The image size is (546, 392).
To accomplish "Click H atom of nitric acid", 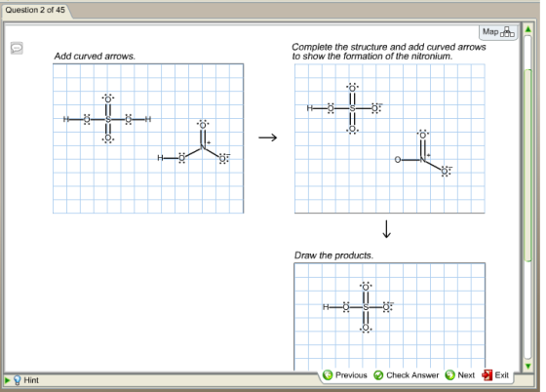I will pos(160,158).
